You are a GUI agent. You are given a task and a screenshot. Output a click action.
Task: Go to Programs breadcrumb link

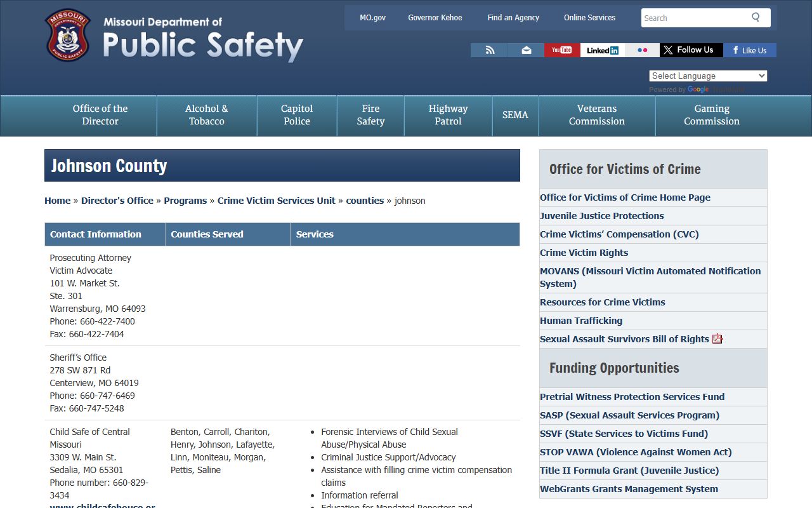click(x=185, y=201)
